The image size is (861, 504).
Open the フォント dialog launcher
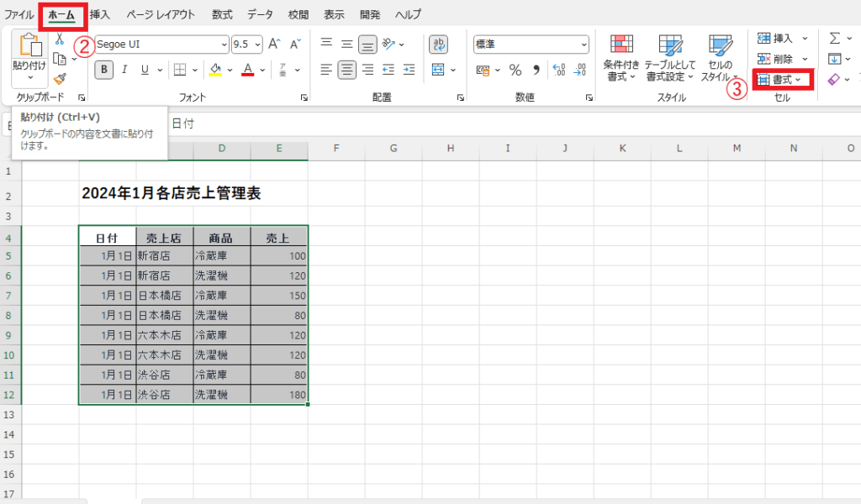coord(304,97)
